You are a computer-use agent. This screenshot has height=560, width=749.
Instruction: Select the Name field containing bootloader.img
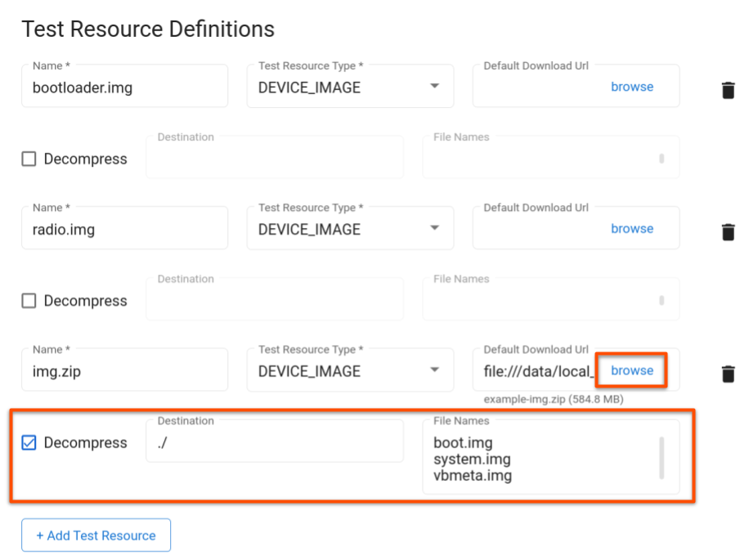point(123,86)
